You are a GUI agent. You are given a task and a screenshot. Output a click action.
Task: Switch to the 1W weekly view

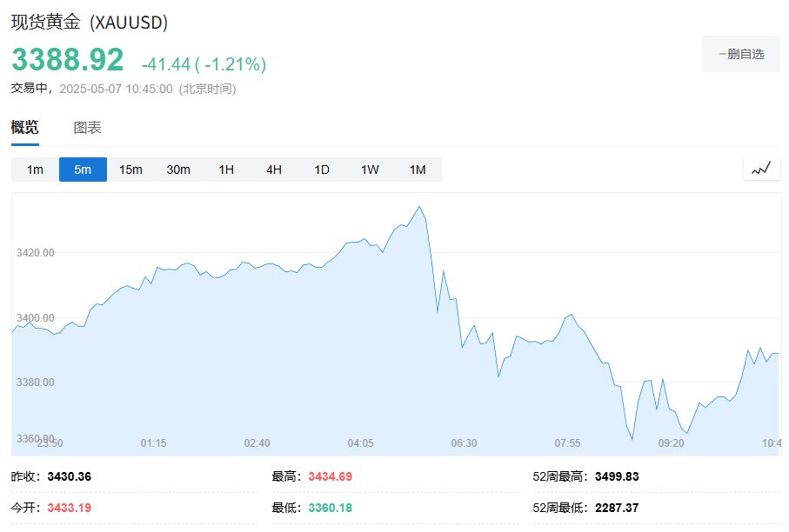(x=370, y=170)
